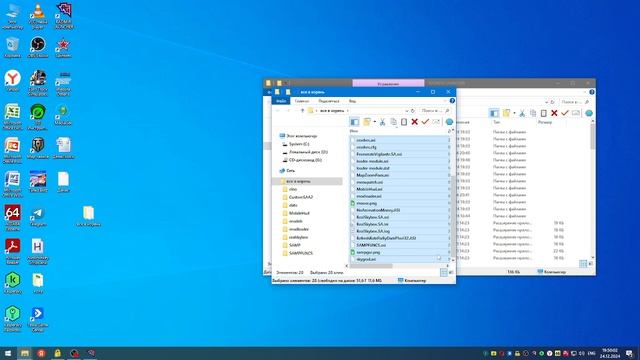This screenshot has width=640, height=360.
Task: Open Поделиться ribbon tab
Action: 329,101
